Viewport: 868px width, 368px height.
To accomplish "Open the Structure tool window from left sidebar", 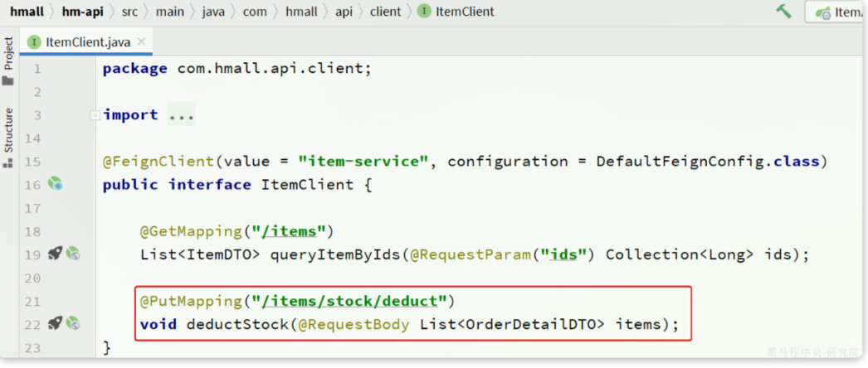I will coord(8,137).
